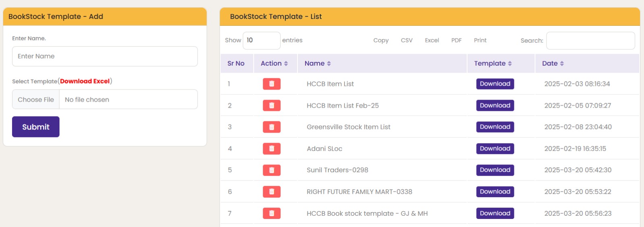Export the list as CSV
644x227 pixels.
(x=407, y=40)
